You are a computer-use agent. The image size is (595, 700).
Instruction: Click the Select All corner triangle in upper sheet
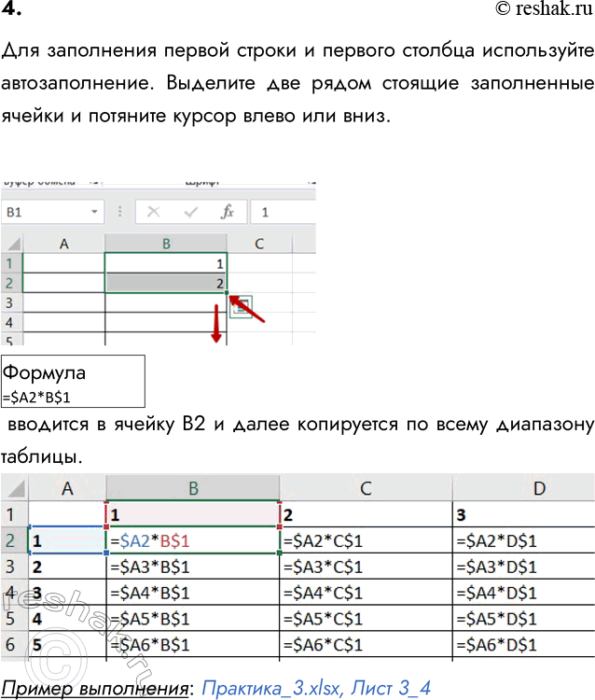(x=11, y=244)
